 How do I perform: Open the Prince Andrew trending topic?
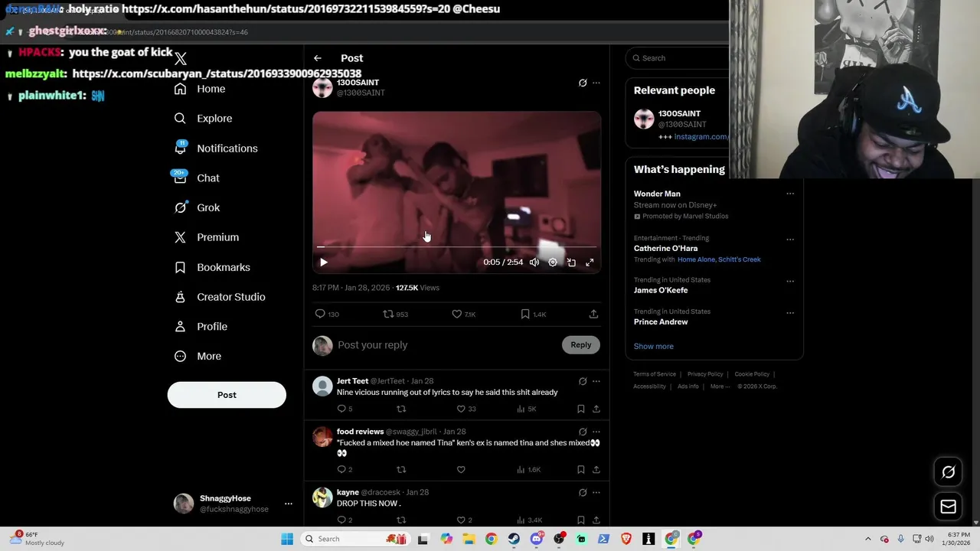[661, 322]
